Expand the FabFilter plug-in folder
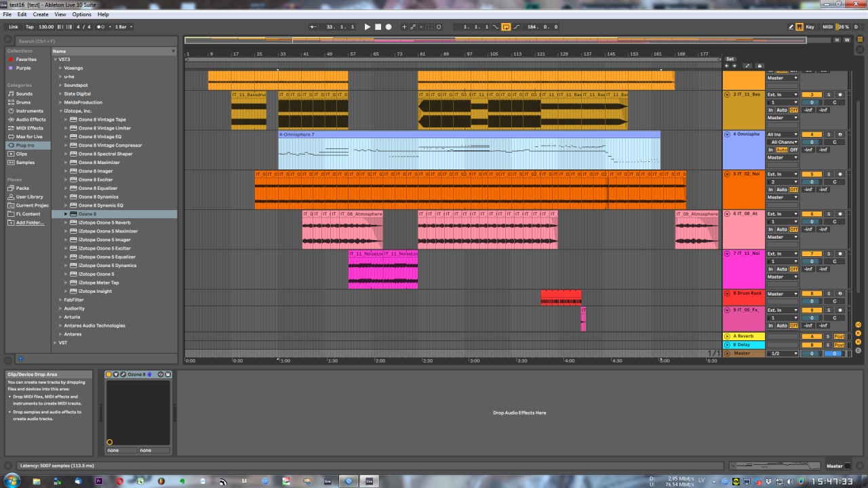Image resolution: width=868 pixels, height=488 pixels. tap(61, 300)
